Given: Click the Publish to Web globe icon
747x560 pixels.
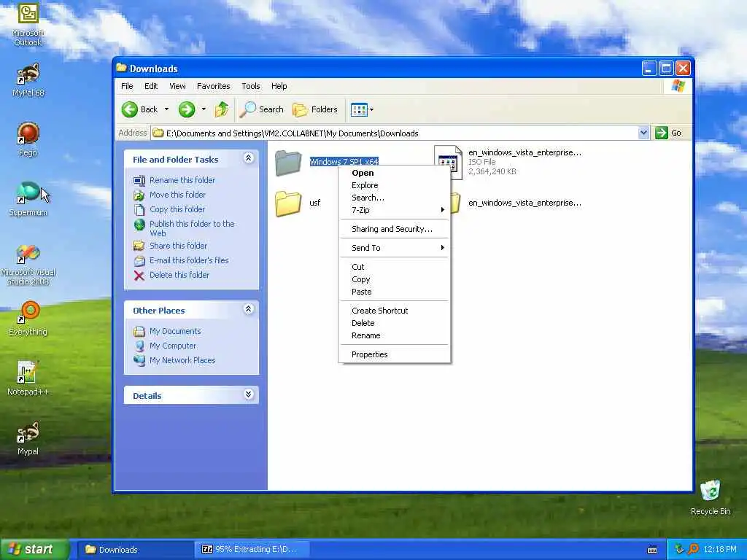Looking at the screenshot, I should click(139, 225).
